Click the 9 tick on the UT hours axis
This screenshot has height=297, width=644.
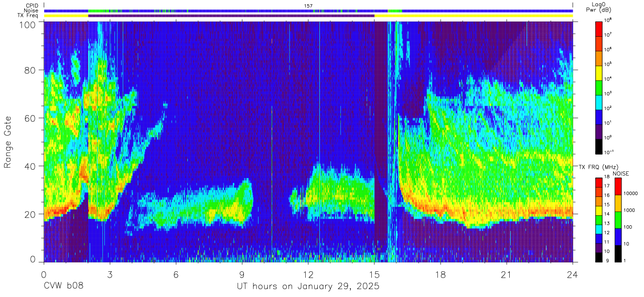242,274
